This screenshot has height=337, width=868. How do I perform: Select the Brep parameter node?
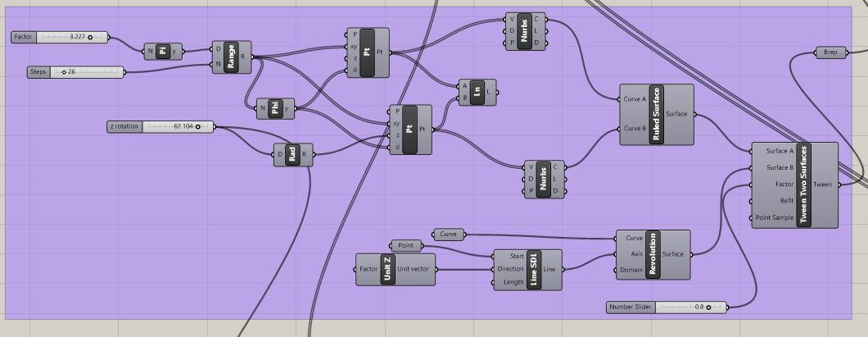click(831, 52)
